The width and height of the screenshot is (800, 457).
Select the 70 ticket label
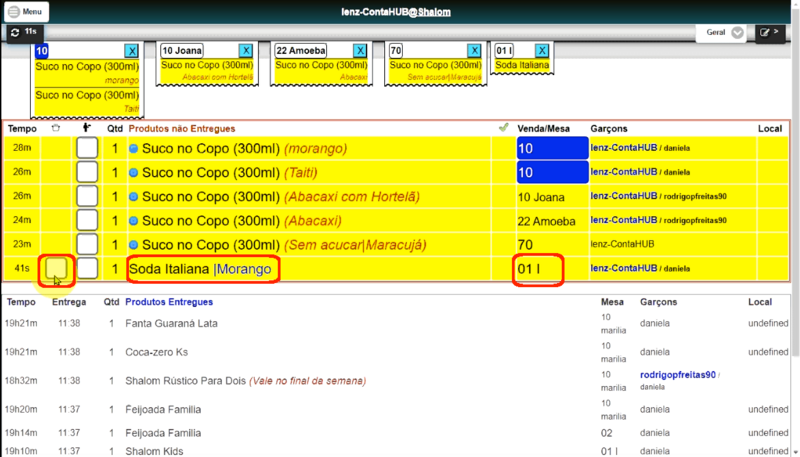(x=395, y=50)
